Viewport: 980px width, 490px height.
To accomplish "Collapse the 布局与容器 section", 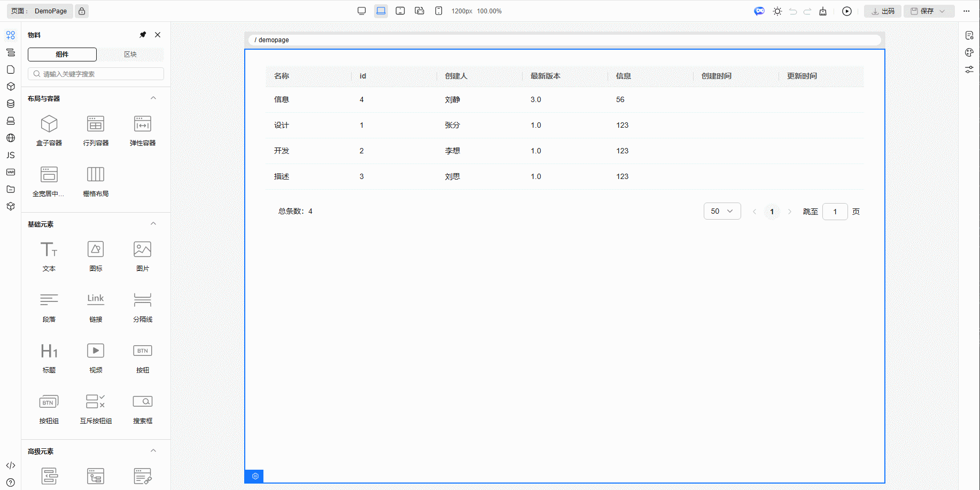I will 153,98.
